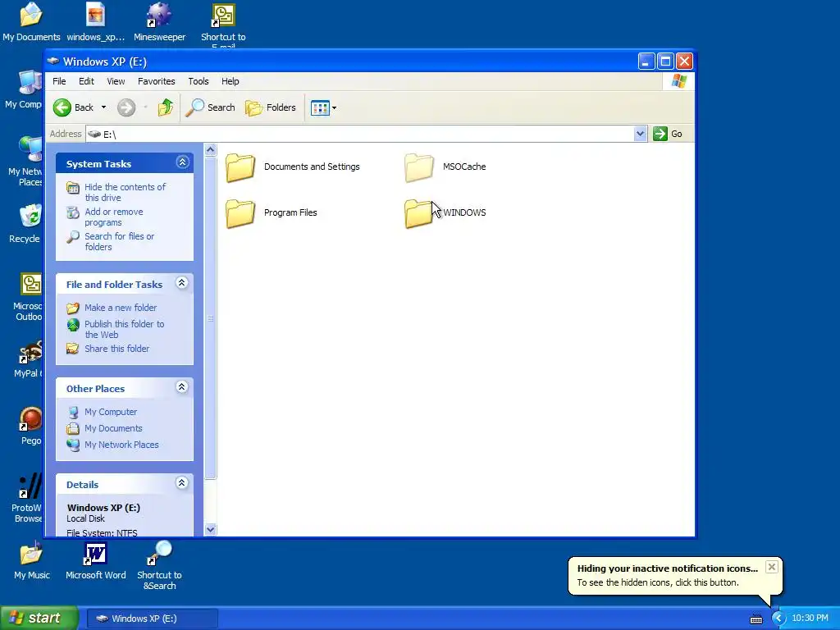Open Search with the magnifier toolbar button
This screenshot has width=840, height=630.
click(x=211, y=107)
